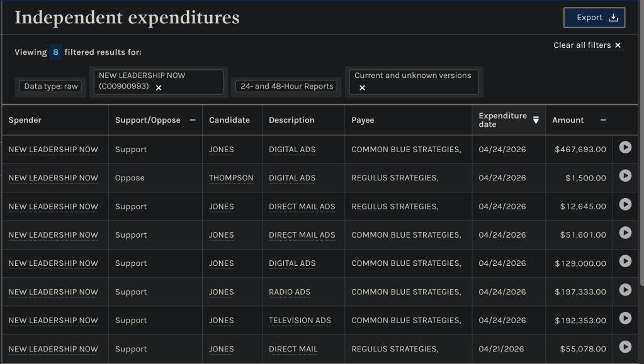Click arrow icon on $51,601.00 row
644x364 pixels.
click(x=624, y=233)
